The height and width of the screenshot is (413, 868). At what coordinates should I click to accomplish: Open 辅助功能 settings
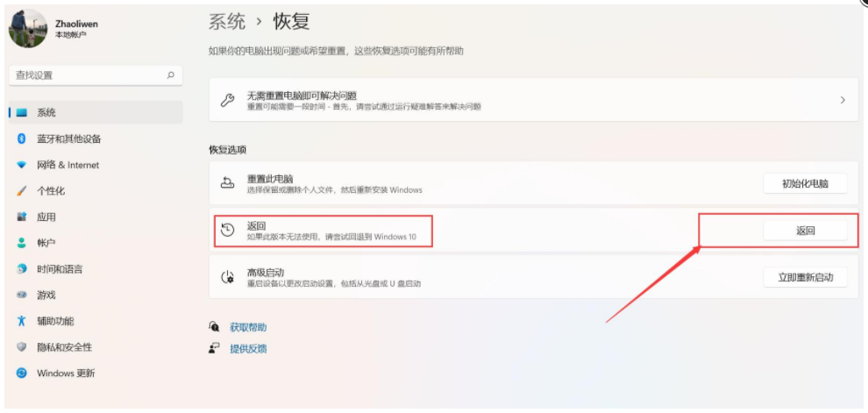pos(55,321)
